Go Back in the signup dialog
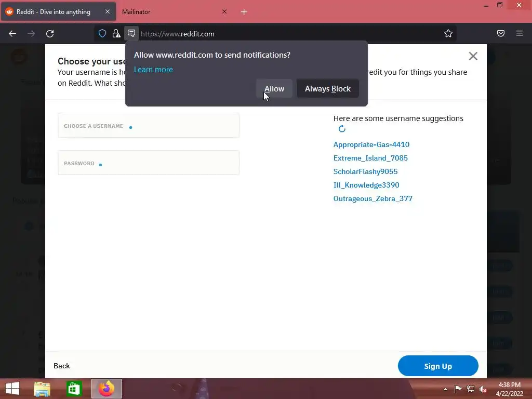Image resolution: width=532 pixels, height=399 pixels. (x=62, y=366)
